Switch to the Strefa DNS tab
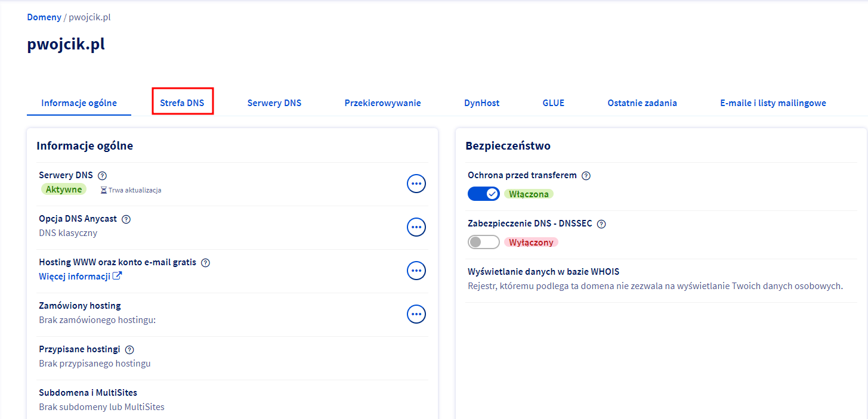Viewport: 868px width, 419px height. pyautogui.click(x=182, y=103)
